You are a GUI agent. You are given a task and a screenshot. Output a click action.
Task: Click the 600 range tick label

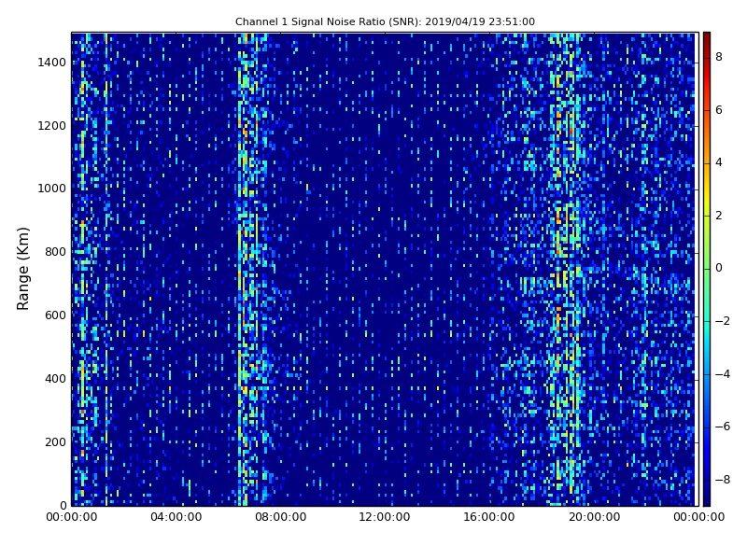56,315
